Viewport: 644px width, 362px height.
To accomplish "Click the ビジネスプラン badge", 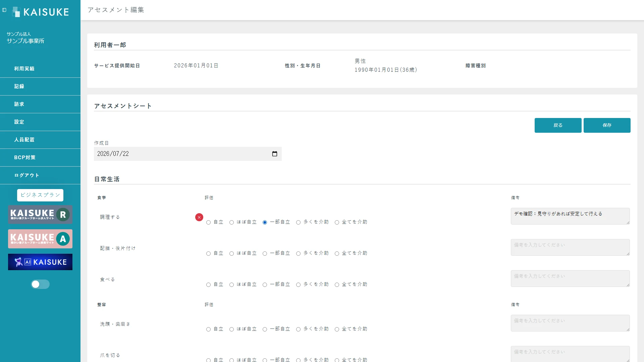I will tap(40, 195).
